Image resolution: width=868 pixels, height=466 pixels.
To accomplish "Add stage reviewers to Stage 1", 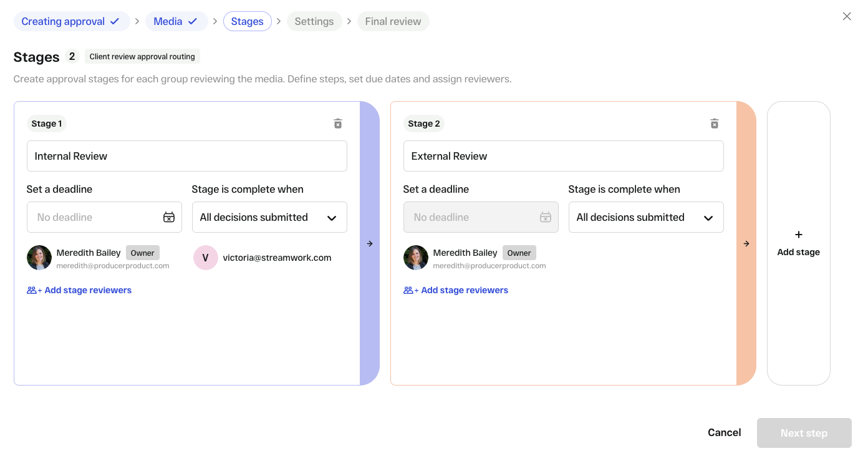I will pyautogui.click(x=79, y=290).
